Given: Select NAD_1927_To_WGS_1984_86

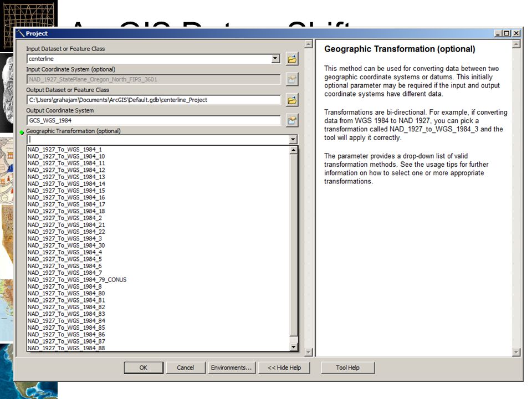Looking at the screenshot, I should 158,335.
